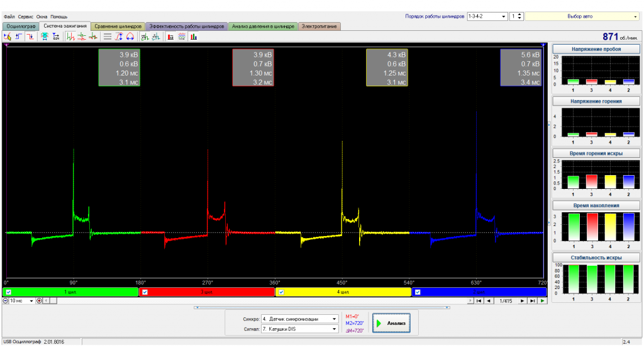Open the 10 мс time base dropdown

pos(21,301)
